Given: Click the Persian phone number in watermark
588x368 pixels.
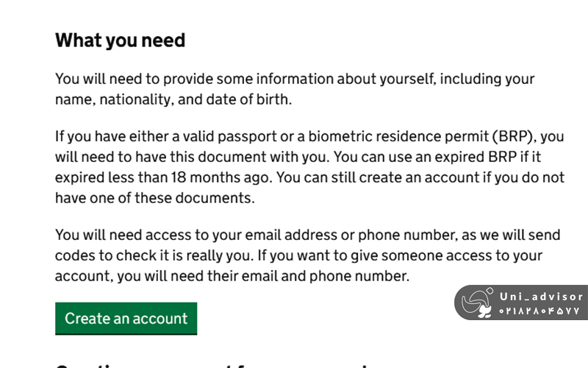Looking at the screenshot, I should (541, 311).
